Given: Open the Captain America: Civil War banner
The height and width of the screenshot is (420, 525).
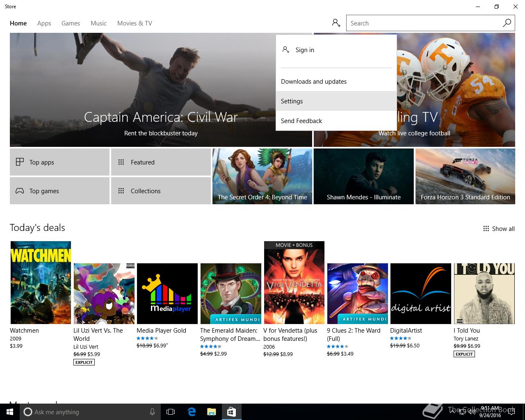Looking at the screenshot, I should [x=161, y=90].
